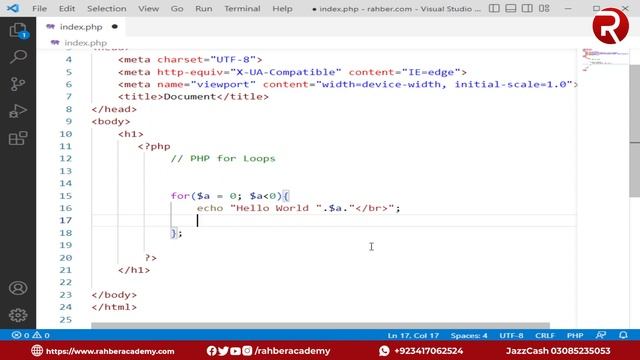Click the X-UA-Compatible meta line
640x360 pixels.
[x=292, y=72]
